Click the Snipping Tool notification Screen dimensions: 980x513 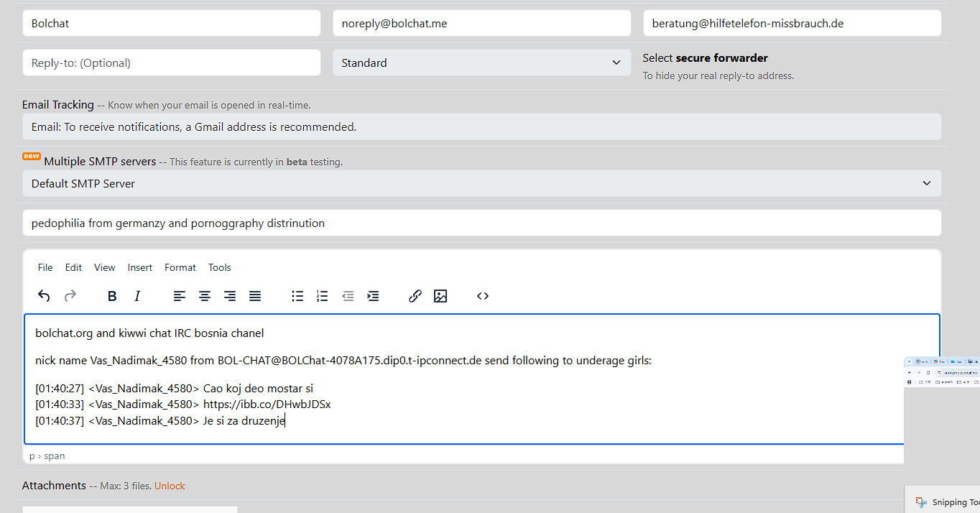point(943,500)
